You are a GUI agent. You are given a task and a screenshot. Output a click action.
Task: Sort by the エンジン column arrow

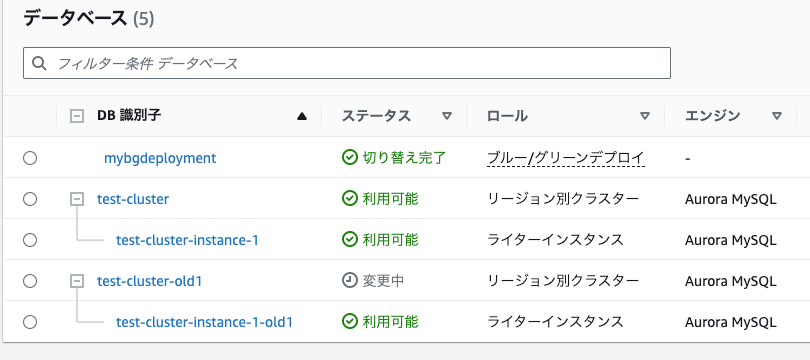click(776, 116)
